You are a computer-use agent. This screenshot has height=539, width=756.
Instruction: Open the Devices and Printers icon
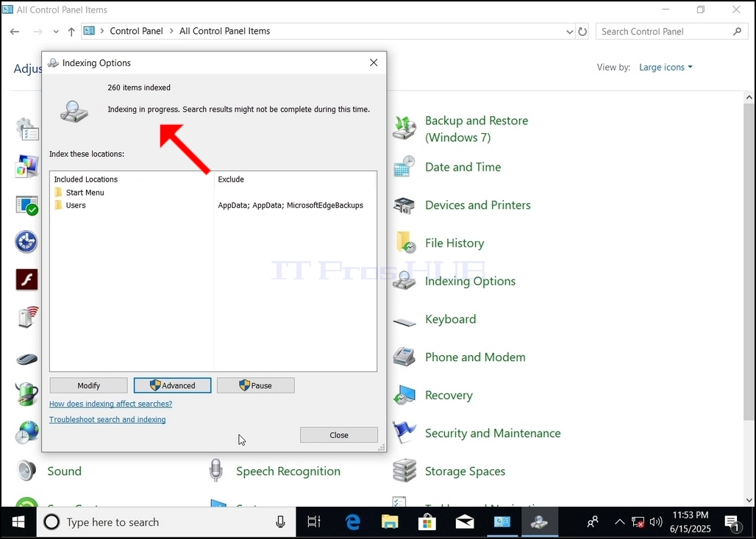click(x=404, y=205)
